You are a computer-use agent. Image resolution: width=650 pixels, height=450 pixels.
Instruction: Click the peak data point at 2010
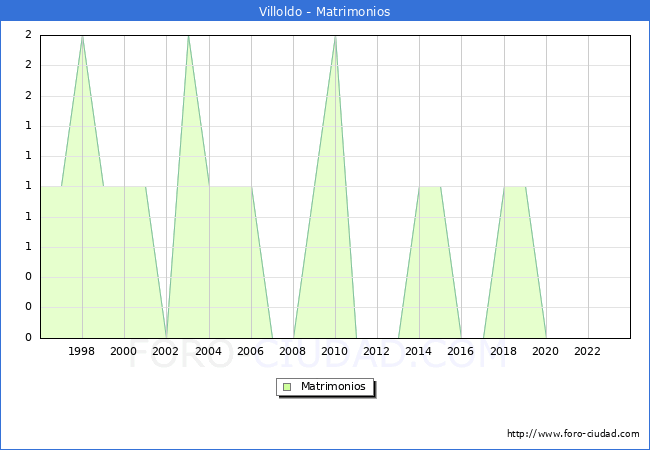[x=335, y=36]
